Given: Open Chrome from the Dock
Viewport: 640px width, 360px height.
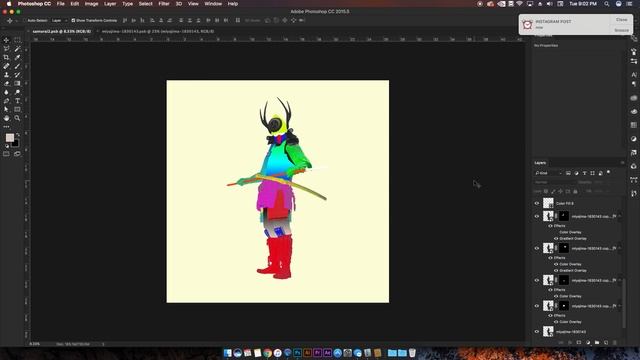Looking at the screenshot, I should click(x=267, y=353).
